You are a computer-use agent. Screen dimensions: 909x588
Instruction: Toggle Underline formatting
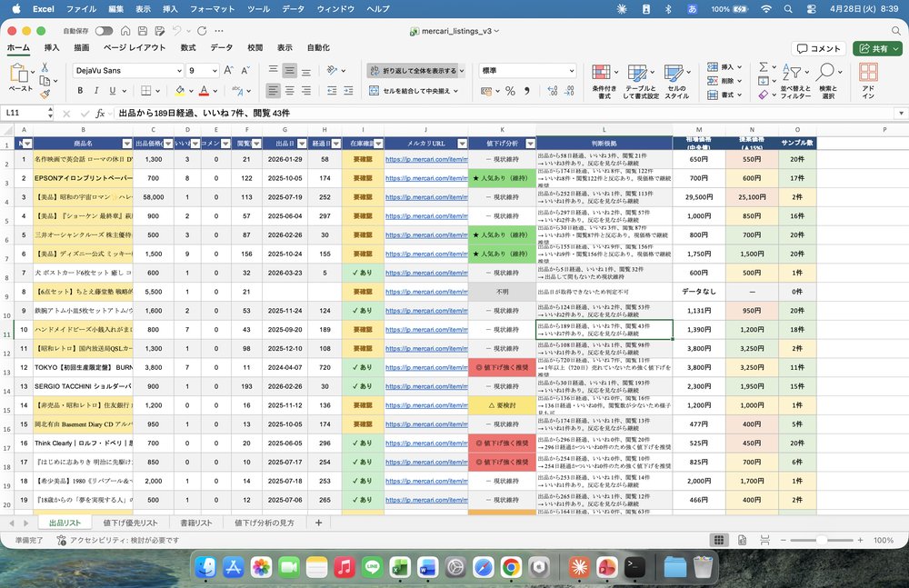(113, 91)
